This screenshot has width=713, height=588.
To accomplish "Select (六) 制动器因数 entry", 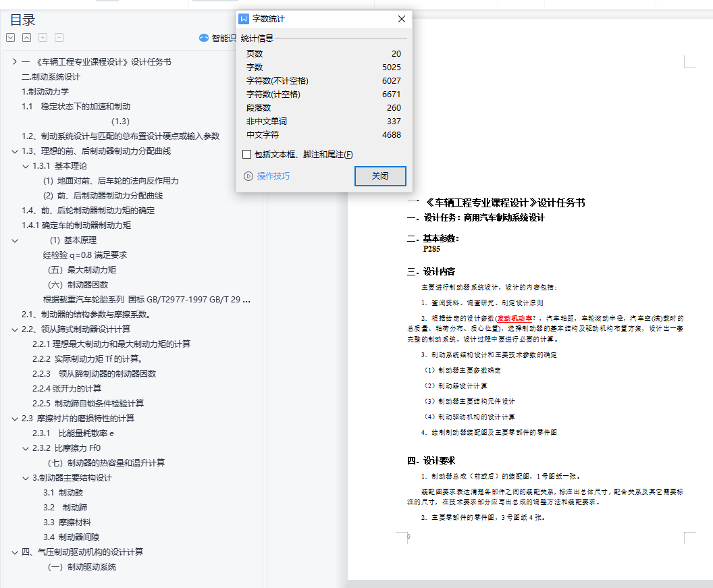I will [x=78, y=285].
